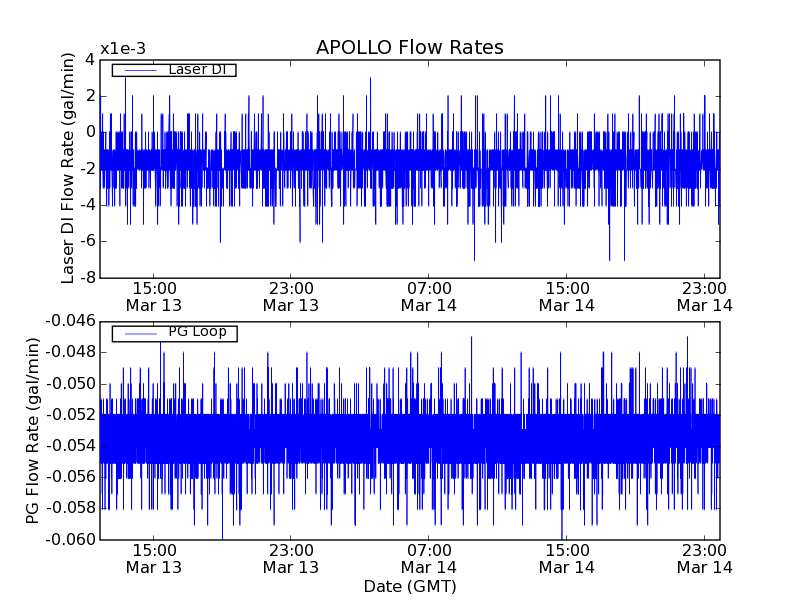Screen dimensions: 800x600
Task: Select the PG Loop legend label
Action: pos(197,332)
